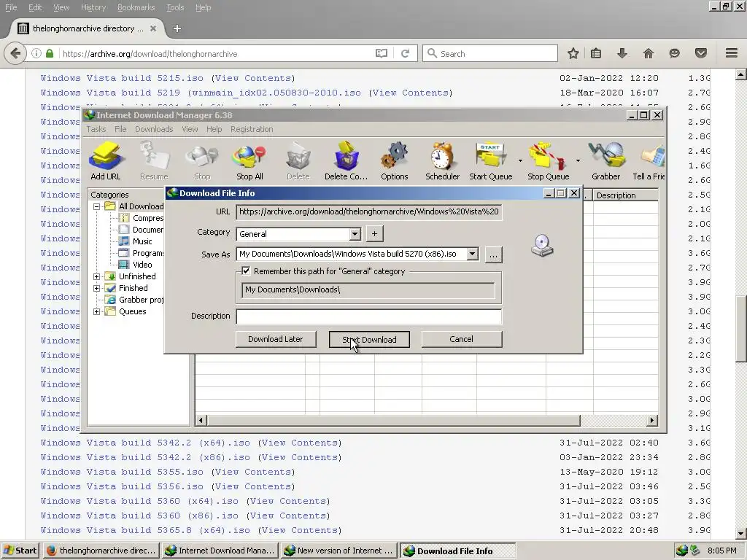The width and height of the screenshot is (747, 560).
Task: Click the Tell a Friend icon
Action: pos(649,160)
